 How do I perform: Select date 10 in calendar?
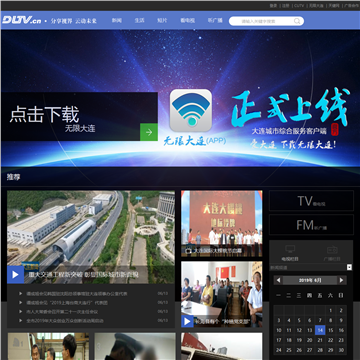click(279, 330)
